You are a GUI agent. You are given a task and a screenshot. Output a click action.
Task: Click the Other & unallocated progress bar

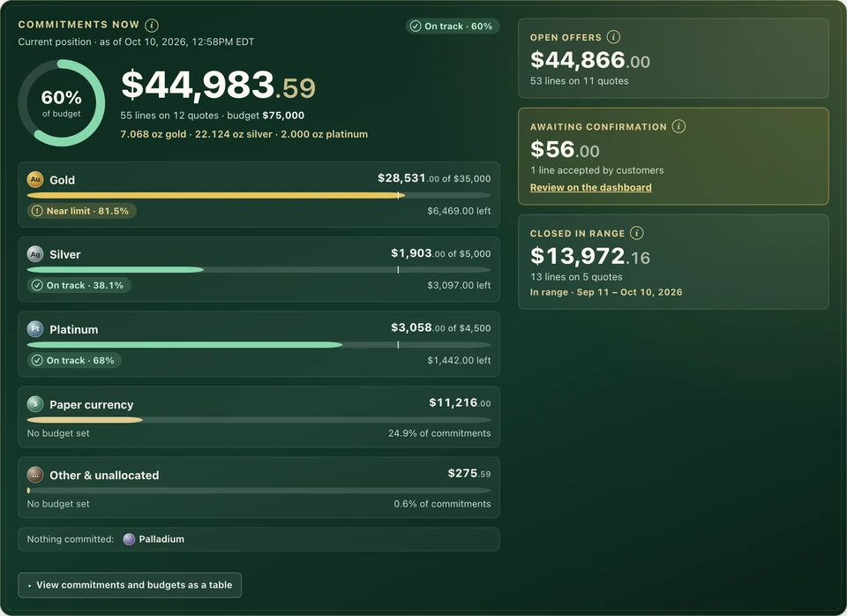coord(259,491)
